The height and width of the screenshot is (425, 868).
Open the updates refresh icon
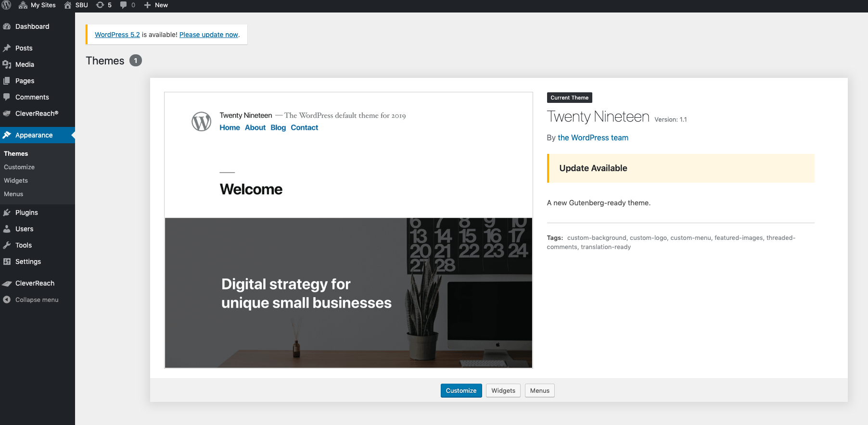[x=100, y=5]
